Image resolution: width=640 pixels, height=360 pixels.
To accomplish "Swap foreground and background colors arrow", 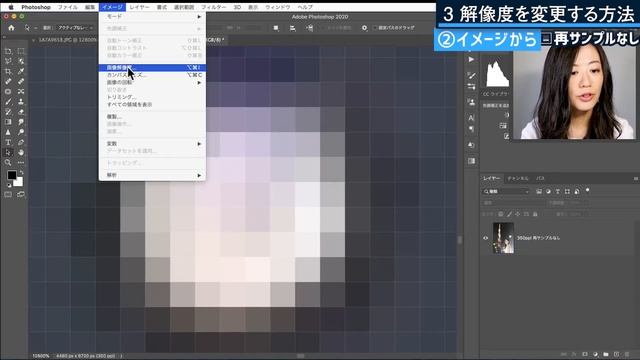I will 21,173.
